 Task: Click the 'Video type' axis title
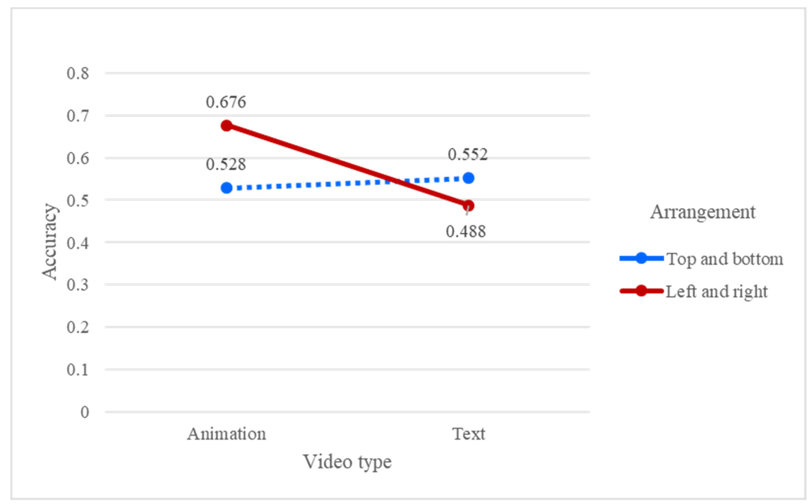[347, 462]
